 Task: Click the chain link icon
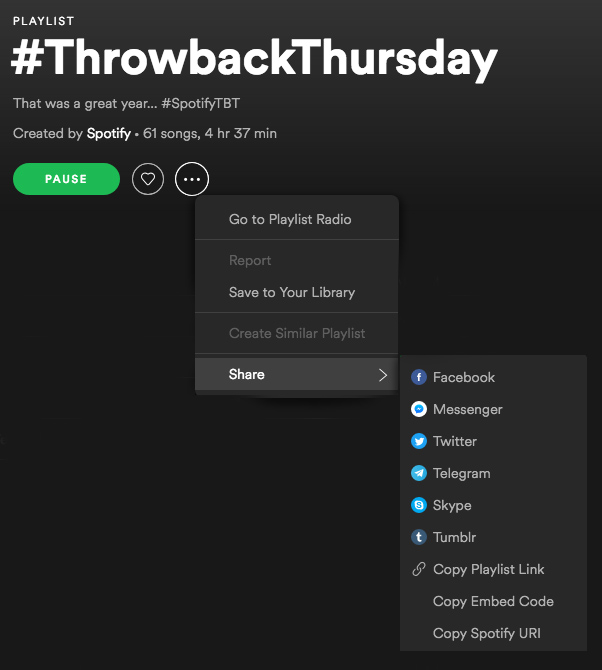(x=419, y=570)
